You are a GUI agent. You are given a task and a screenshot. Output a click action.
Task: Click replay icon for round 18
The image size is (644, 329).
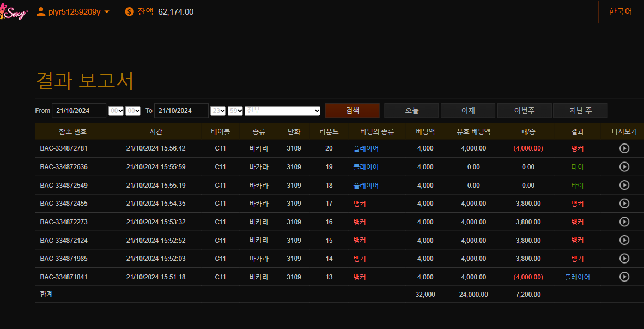pyautogui.click(x=624, y=186)
